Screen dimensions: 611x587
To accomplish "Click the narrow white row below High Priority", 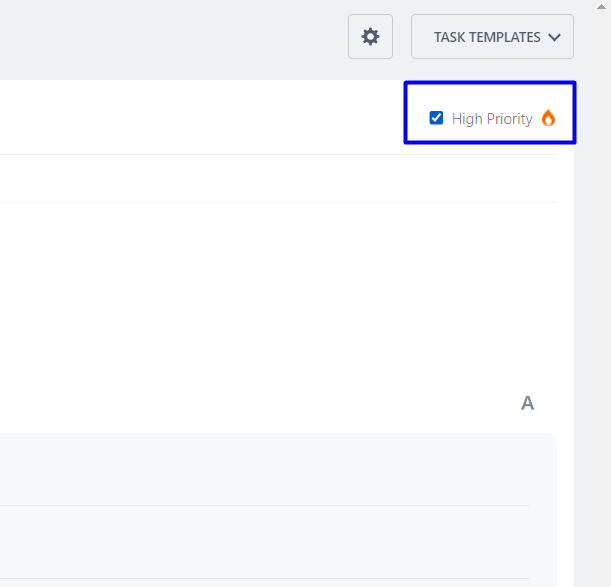I will click(x=278, y=178).
